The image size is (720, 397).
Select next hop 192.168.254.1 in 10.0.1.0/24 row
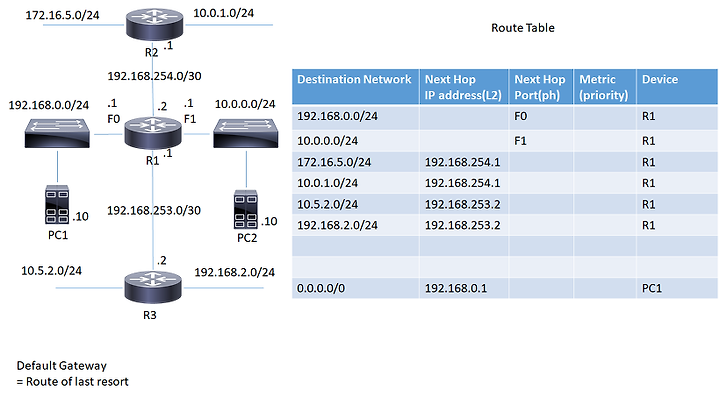tap(464, 183)
